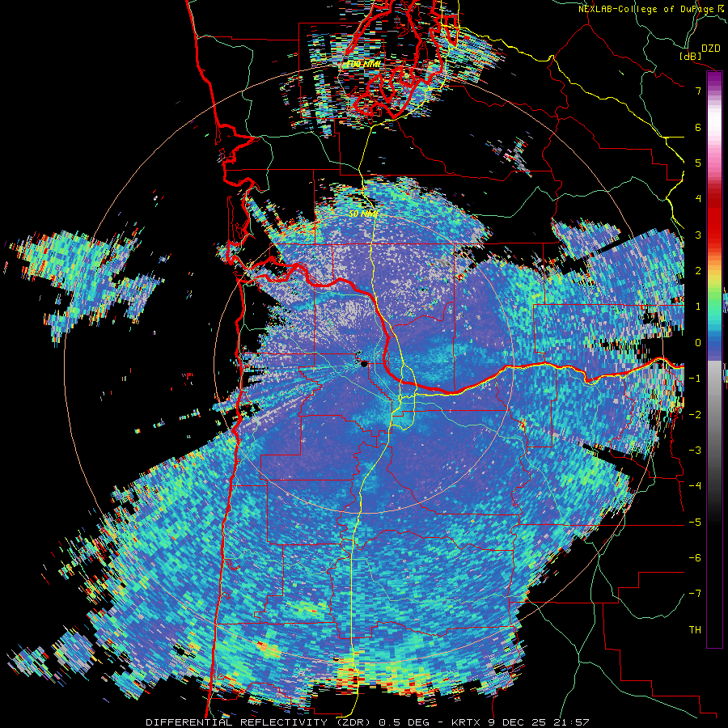Click the "[dB]" units label
The height and width of the screenshot is (728, 728).
(x=691, y=56)
